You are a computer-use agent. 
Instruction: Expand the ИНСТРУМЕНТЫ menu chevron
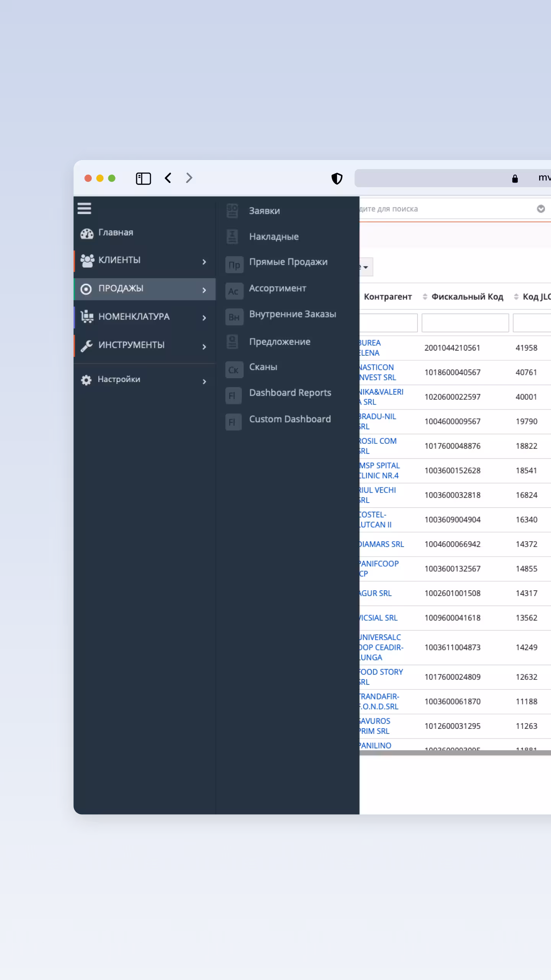pos(204,347)
